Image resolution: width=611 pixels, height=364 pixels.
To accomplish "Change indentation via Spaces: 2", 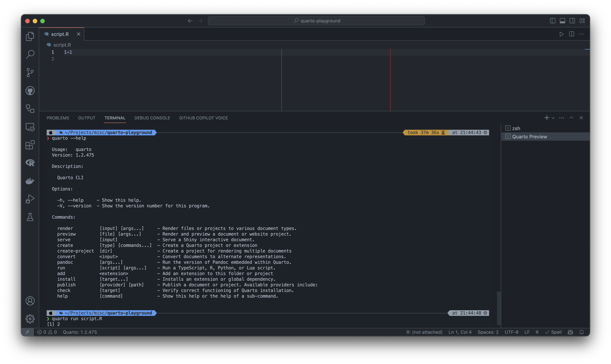I will point(488,332).
